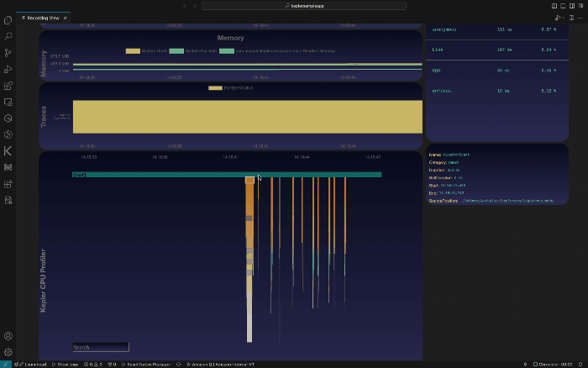Toggle FOREGROUND legend in Traces chart
This screenshot has height=368, width=588.
click(x=232, y=87)
